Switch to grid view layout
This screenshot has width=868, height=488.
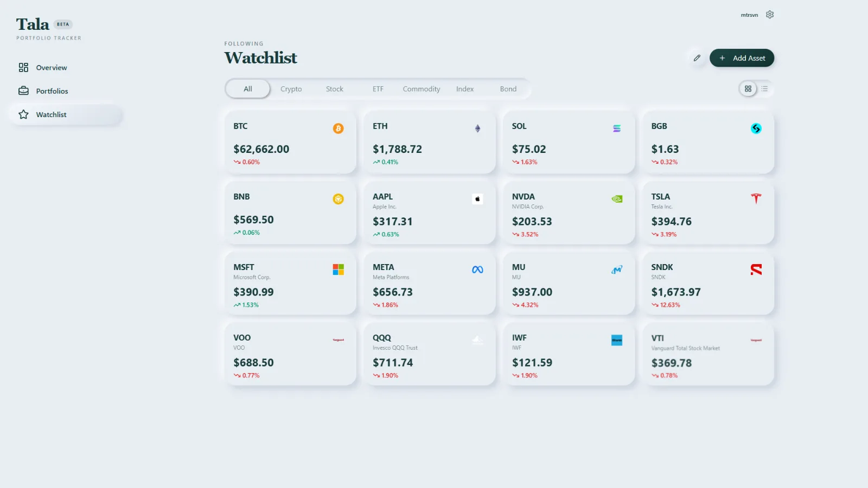[x=748, y=89]
